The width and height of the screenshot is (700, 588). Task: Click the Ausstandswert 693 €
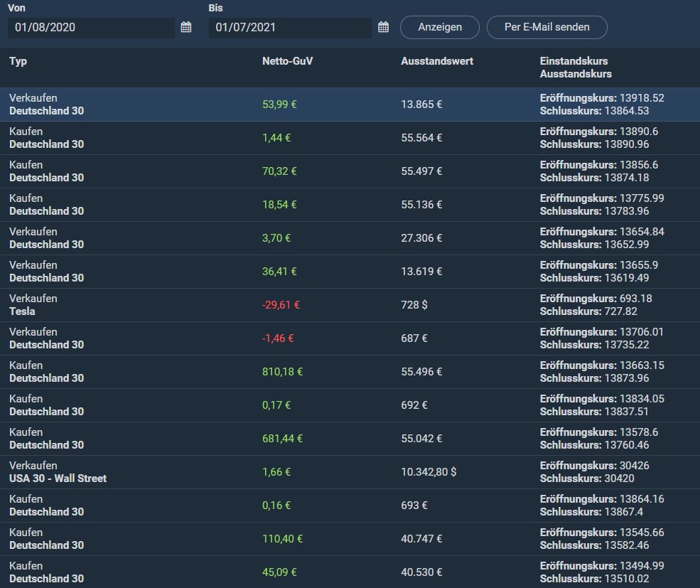tap(414, 506)
